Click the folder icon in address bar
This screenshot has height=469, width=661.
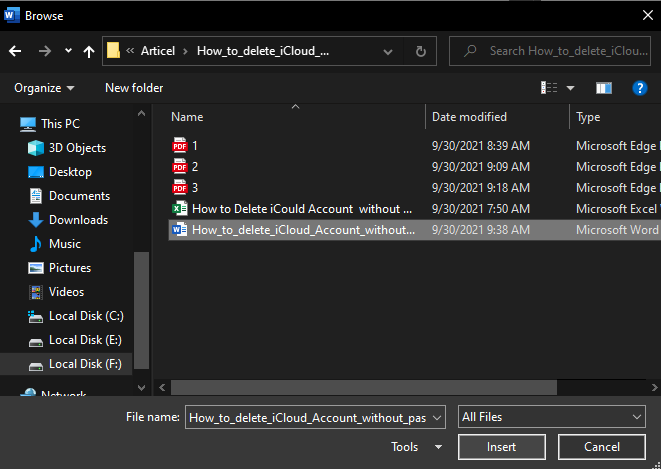[113, 51]
